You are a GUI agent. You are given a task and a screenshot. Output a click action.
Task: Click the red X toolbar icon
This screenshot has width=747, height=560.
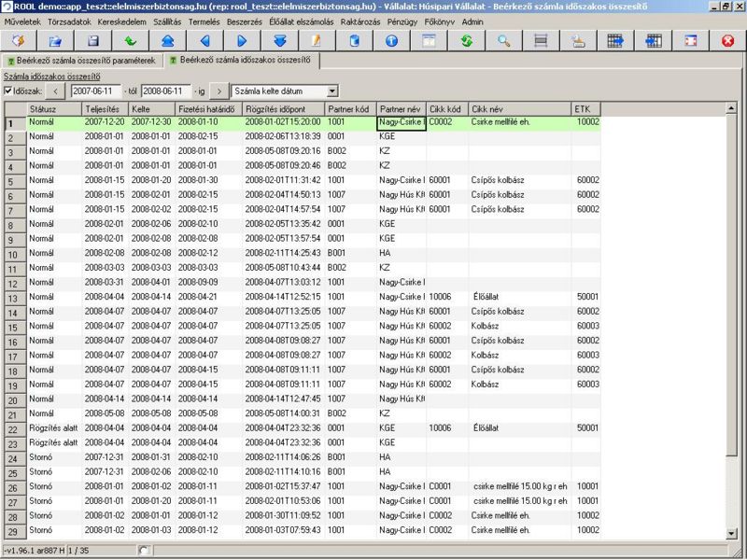click(728, 41)
